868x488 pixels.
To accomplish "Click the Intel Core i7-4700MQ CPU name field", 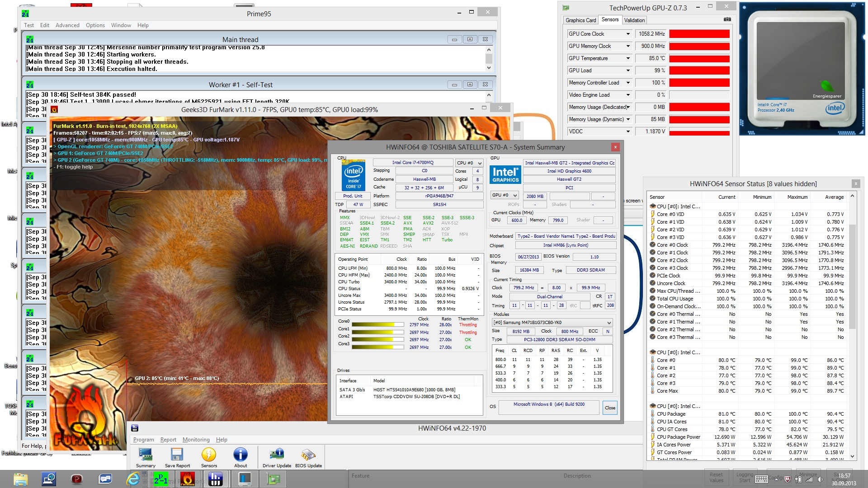I will tap(413, 163).
